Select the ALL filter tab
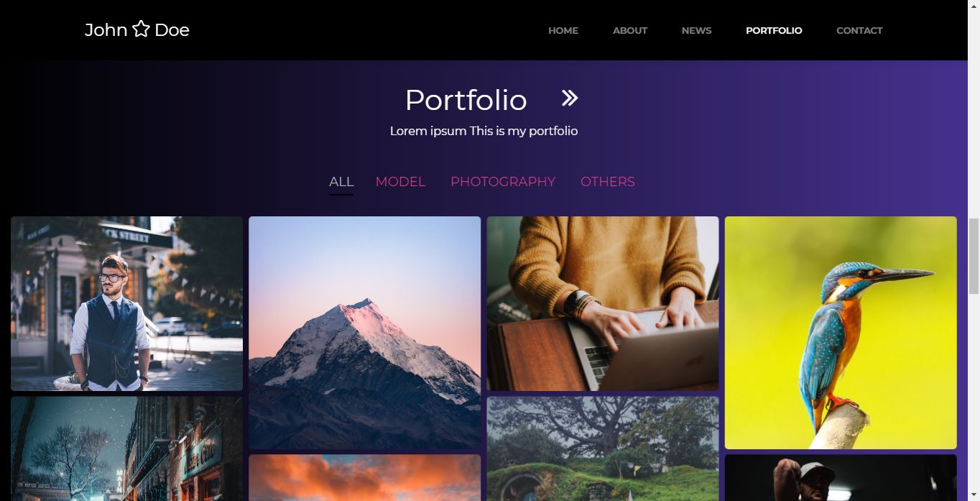Screen dimensions: 980x501 click(x=341, y=182)
